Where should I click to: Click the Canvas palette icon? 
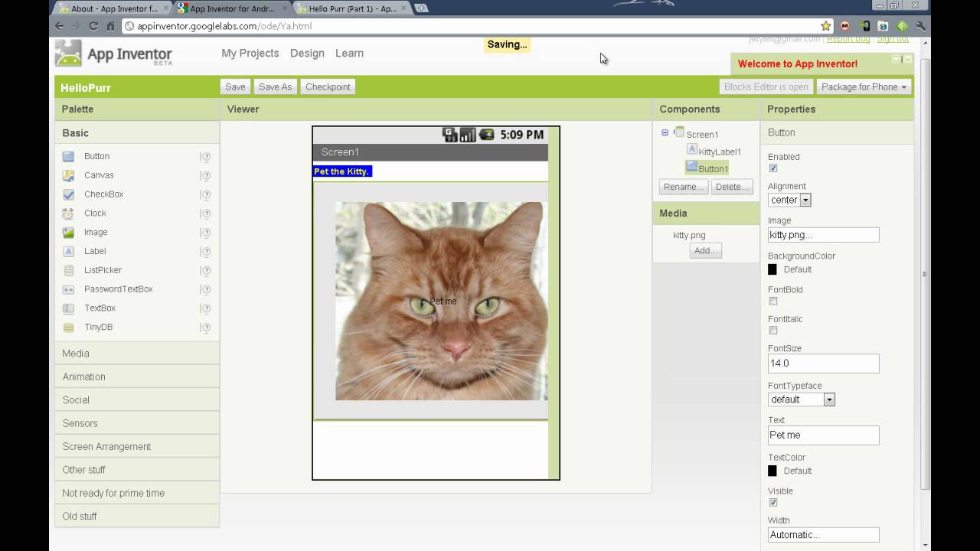[x=69, y=175]
